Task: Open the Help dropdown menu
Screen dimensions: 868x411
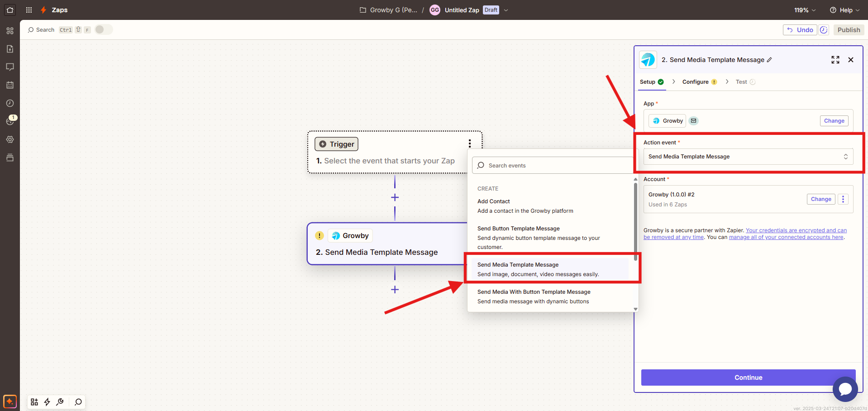Action: [x=844, y=10]
